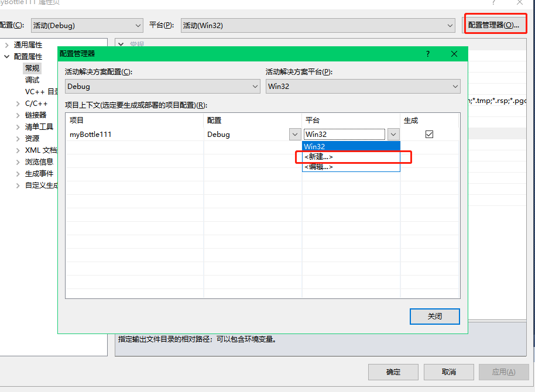The width and height of the screenshot is (535, 392).
Task: Close the configuration manager with 关闭
Action: point(435,317)
